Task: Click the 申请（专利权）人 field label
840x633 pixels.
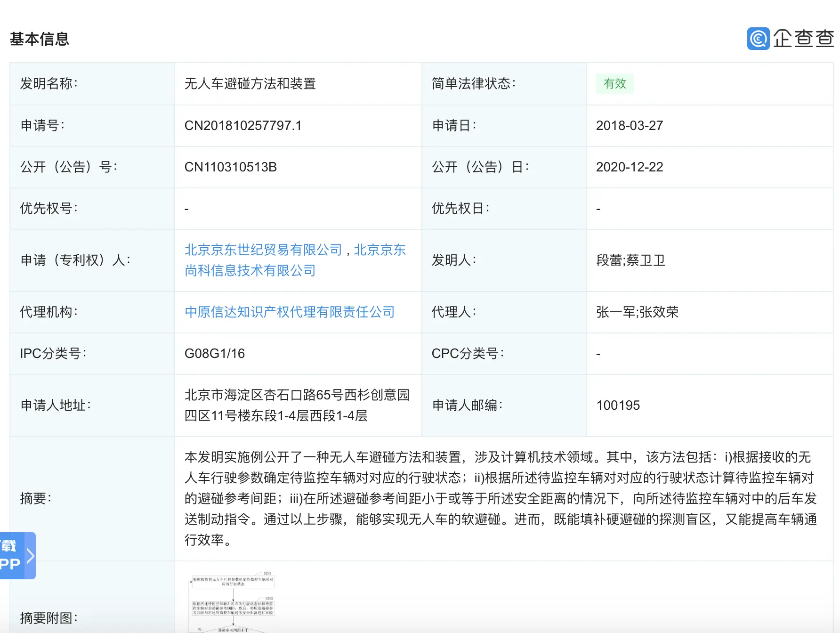Action: pos(75,260)
